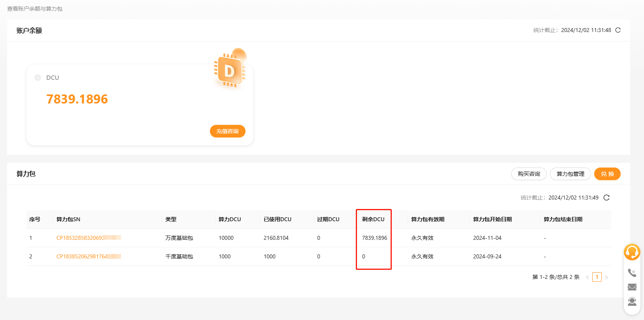Open 算力包管理

click(570, 174)
